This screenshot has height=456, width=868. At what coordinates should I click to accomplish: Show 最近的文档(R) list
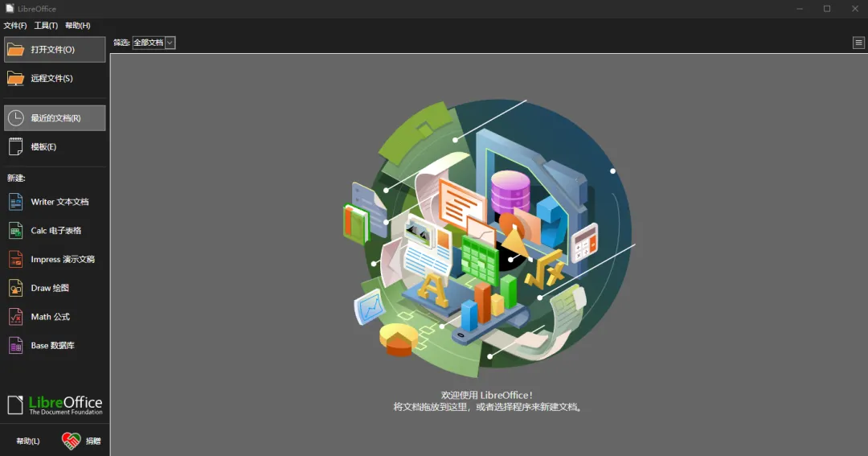(x=55, y=118)
